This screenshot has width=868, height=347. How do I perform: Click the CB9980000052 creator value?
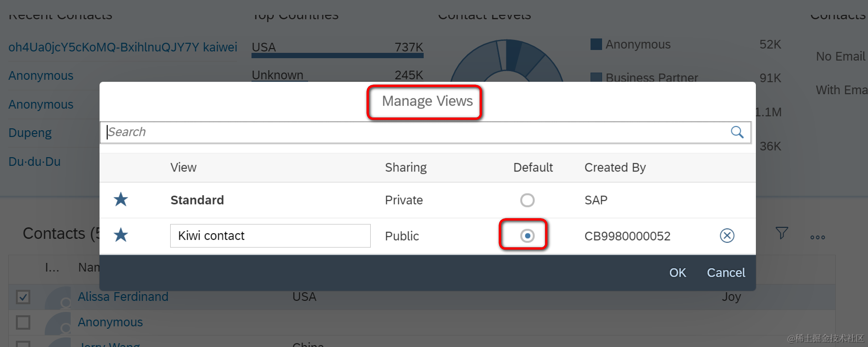pyautogui.click(x=627, y=236)
